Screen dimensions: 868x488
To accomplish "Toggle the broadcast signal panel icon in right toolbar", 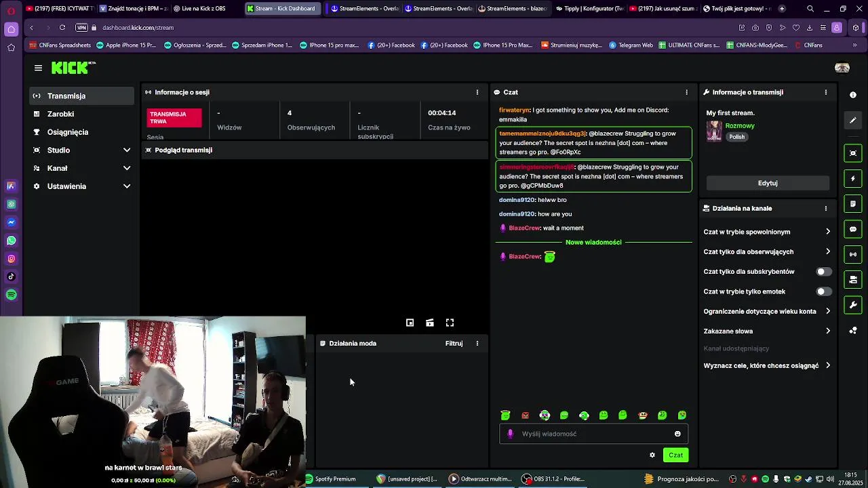I will [x=853, y=255].
